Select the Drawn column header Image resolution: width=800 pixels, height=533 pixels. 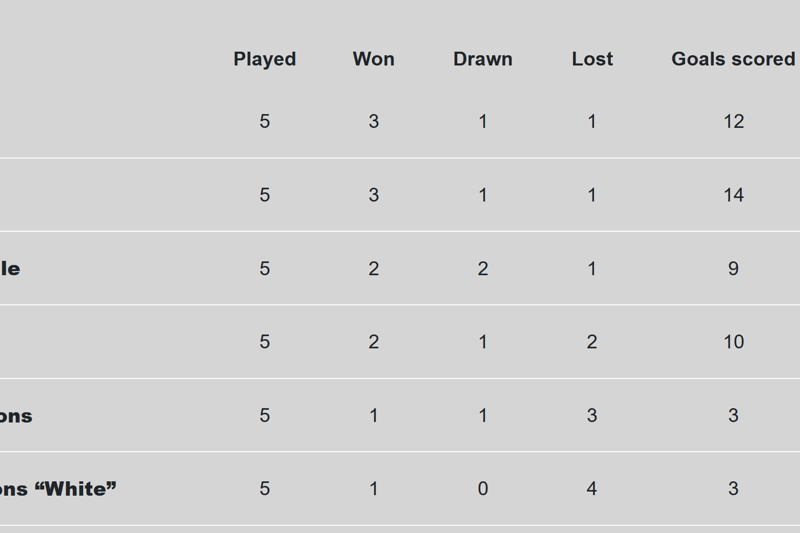pyautogui.click(x=482, y=59)
